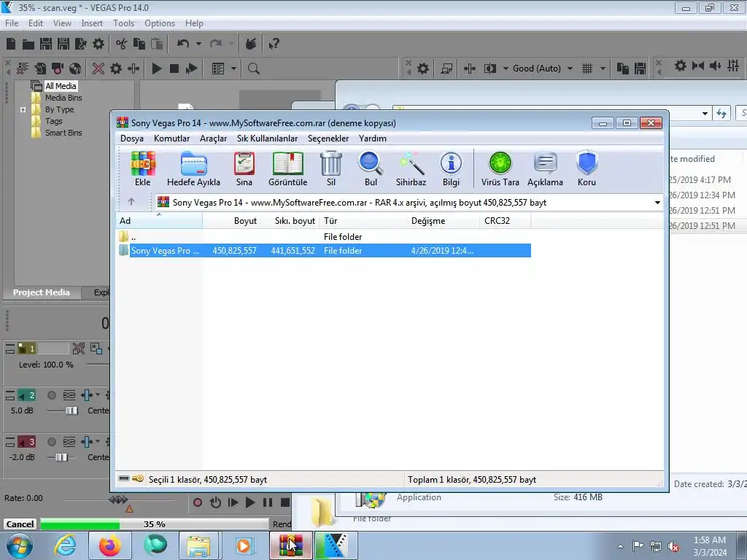Click VEGAS project Properties gear icon
This screenshot has width=747, height=560.
[98, 44]
